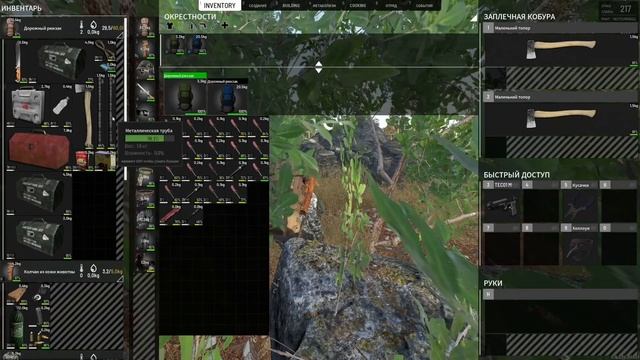This screenshot has width=640, height=360.
Task: Filter vicinity by medical plus icon
Action: click(x=224, y=25)
